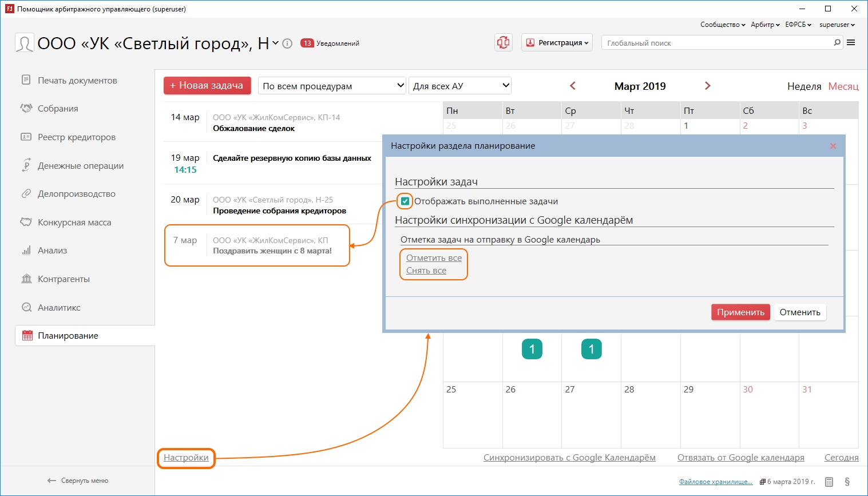868x496 pixels.
Task: Click 'Отметить все' link
Action: (x=434, y=258)
